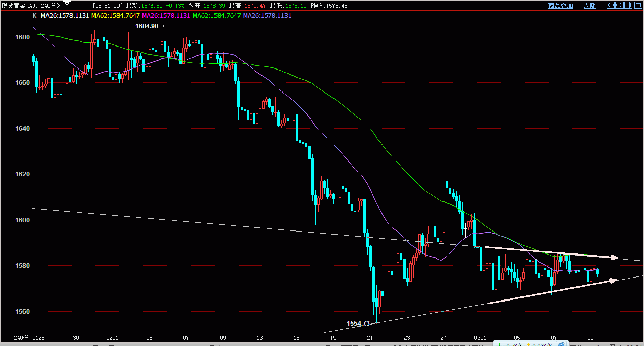Click the 21 date axis label
Image resolution: width=644 pixels, height=346 pixels.
(370, 338)
